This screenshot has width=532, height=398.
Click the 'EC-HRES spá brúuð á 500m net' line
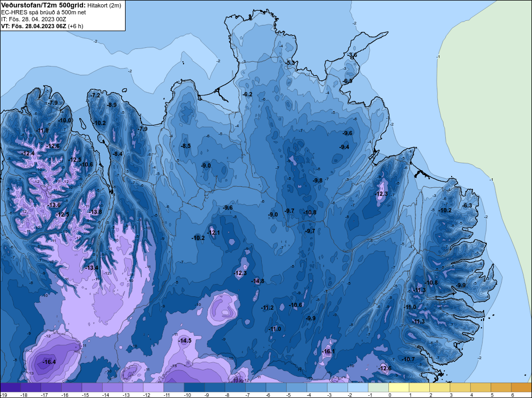pyautogui.click(x=44, y=12)
